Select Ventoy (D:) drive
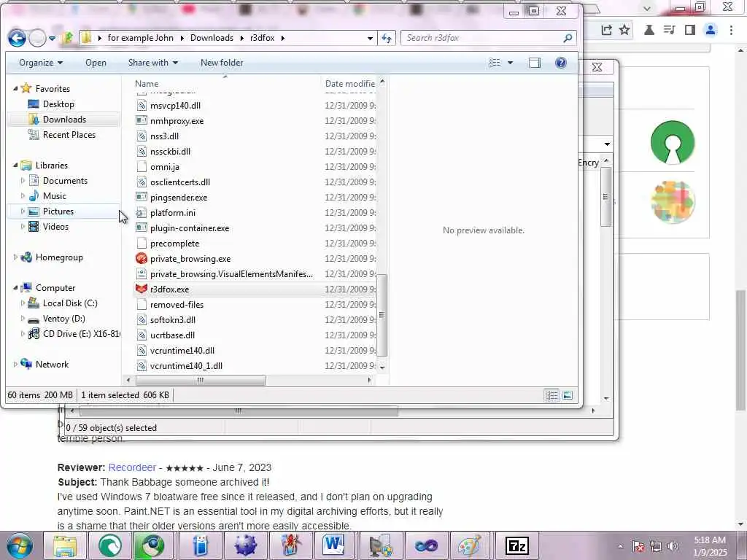This screenshot has width=747, height=560. pos(64,319)
